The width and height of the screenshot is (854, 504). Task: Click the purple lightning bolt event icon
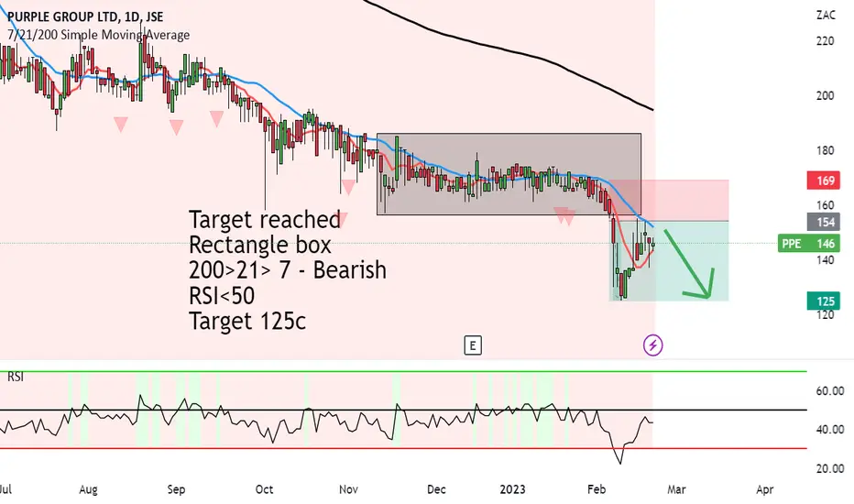(x=652, y=345)
